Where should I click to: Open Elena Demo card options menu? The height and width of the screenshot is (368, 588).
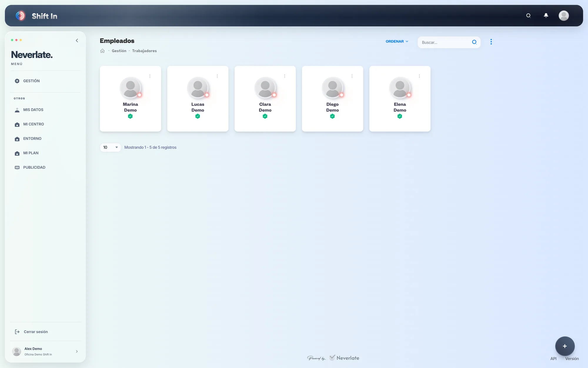(x=419, y=76)
